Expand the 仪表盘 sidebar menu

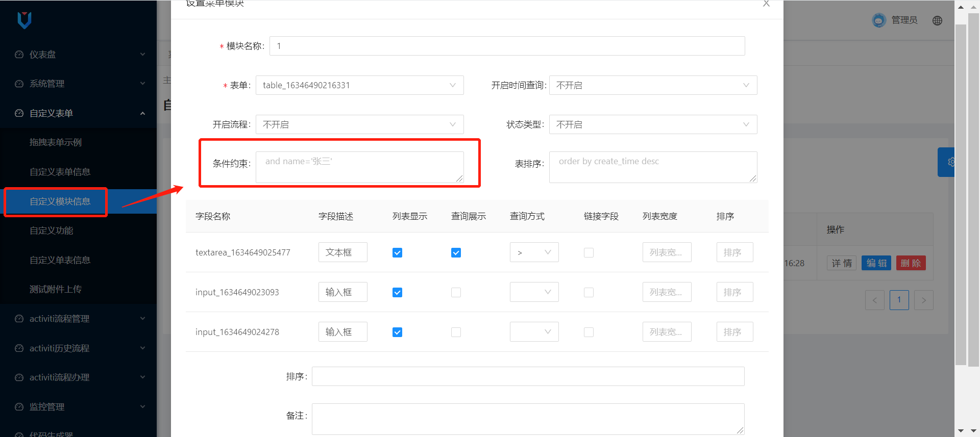click(x=78, y=55)
